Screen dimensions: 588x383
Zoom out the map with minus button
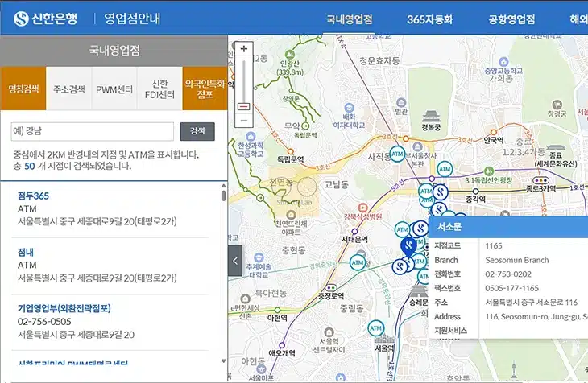(x=244, y=121)
